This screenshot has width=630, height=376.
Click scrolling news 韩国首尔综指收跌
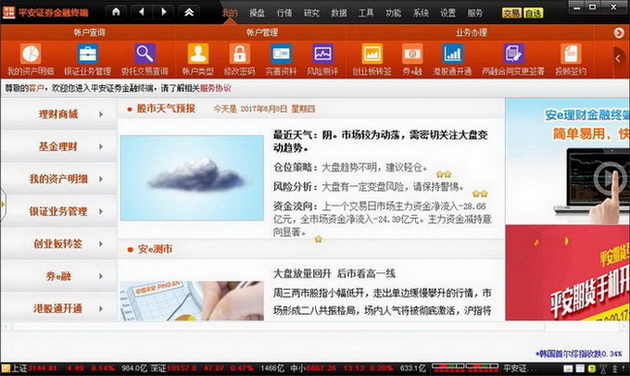click(x=579, y=354)
